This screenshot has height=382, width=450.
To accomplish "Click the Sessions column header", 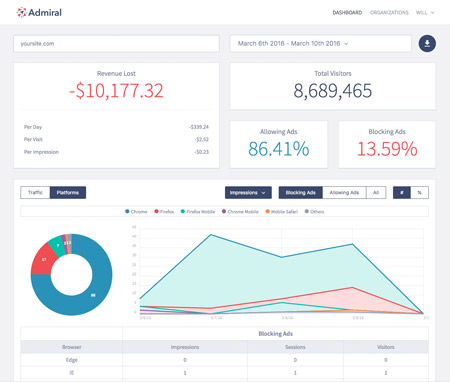I will (x=295, y=347).
